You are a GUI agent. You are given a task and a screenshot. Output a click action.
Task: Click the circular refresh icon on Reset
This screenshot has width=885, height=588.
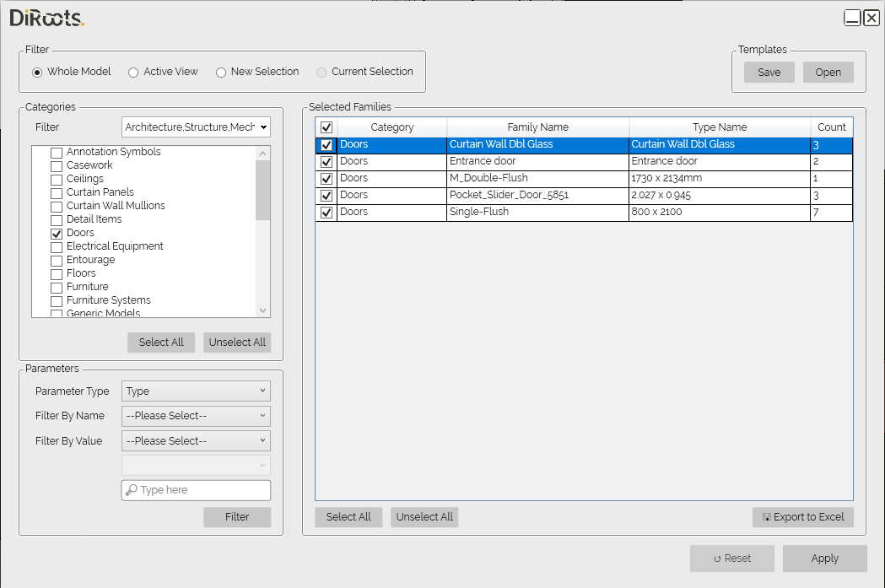pos(716,558)
